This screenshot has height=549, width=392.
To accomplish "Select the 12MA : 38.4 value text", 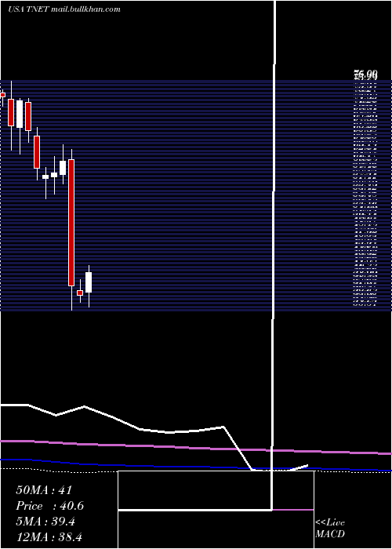I will coord(49,537).
